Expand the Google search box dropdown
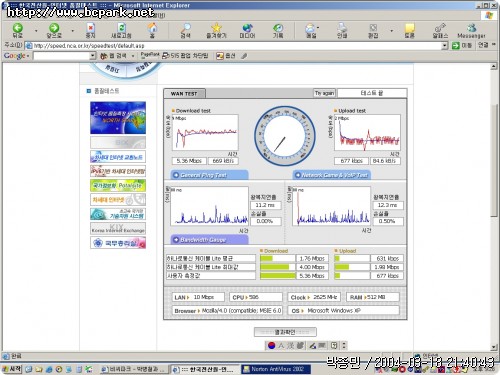This screenshot has width=500, height=375. [x=93, y=56]
